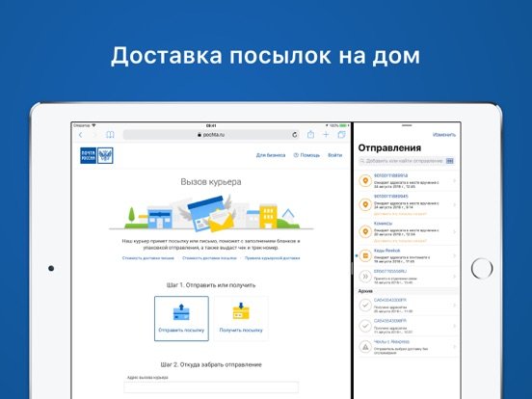This screenshot has width=532, height=399.
Task: Open the Safari share sheet icon
Action: pos(310,134)
